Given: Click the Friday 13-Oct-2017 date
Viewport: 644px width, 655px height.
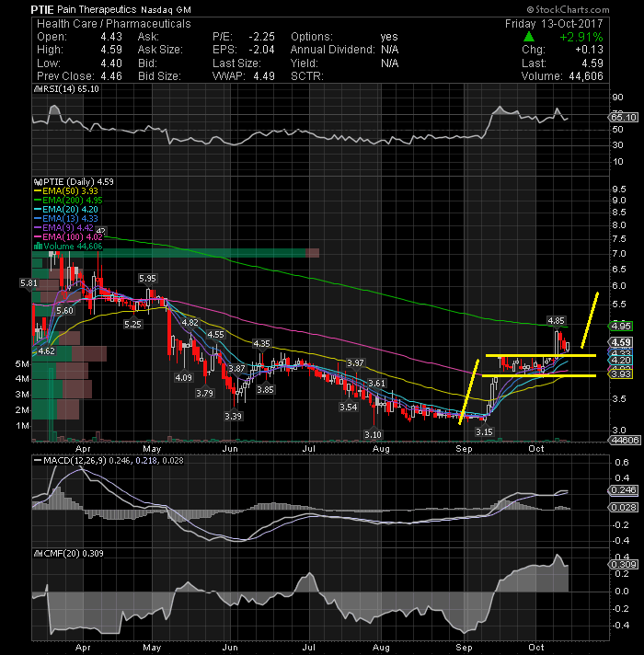Looking at the screenshot, I should (x=554, y=24).
